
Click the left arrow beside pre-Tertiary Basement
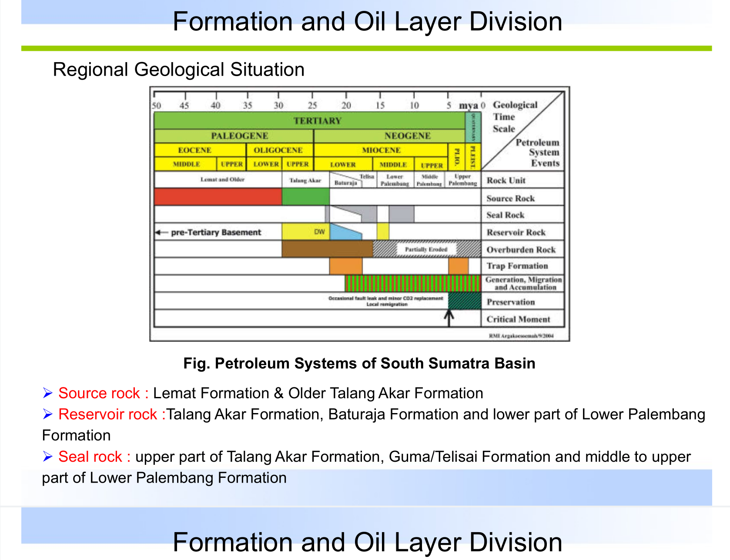161,233
